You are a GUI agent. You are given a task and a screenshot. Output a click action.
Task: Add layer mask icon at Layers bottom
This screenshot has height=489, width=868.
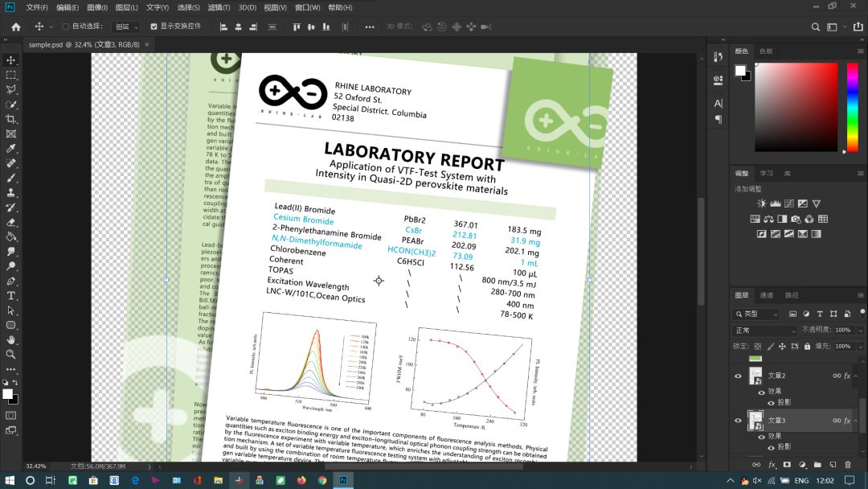(787, 465)
